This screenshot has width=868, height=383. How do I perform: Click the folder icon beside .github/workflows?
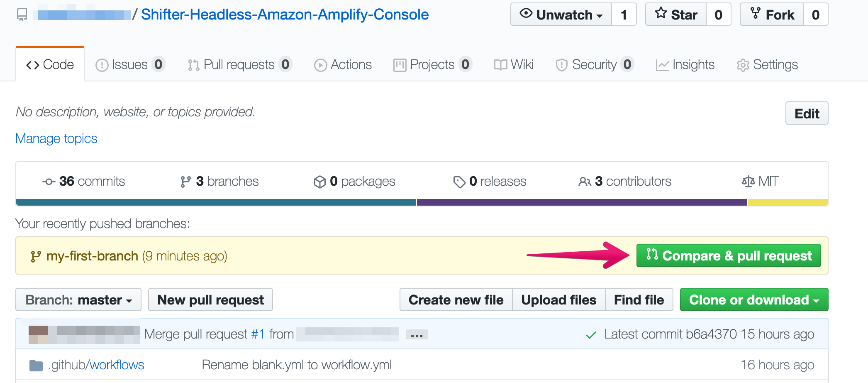[36, 366]
